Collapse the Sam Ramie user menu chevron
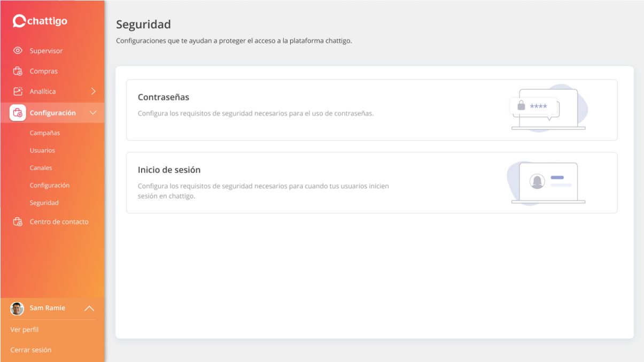644x362 pixels. coord(90,309)
